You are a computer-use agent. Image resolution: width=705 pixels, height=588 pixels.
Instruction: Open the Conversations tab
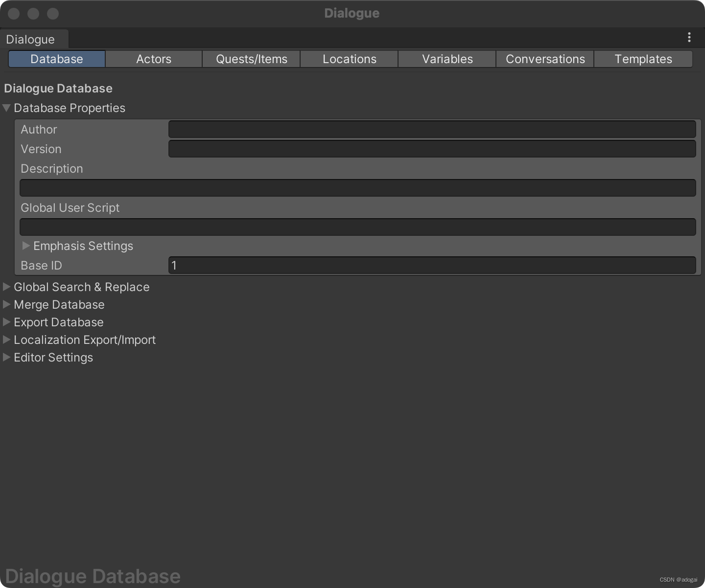tap(544, 59)
